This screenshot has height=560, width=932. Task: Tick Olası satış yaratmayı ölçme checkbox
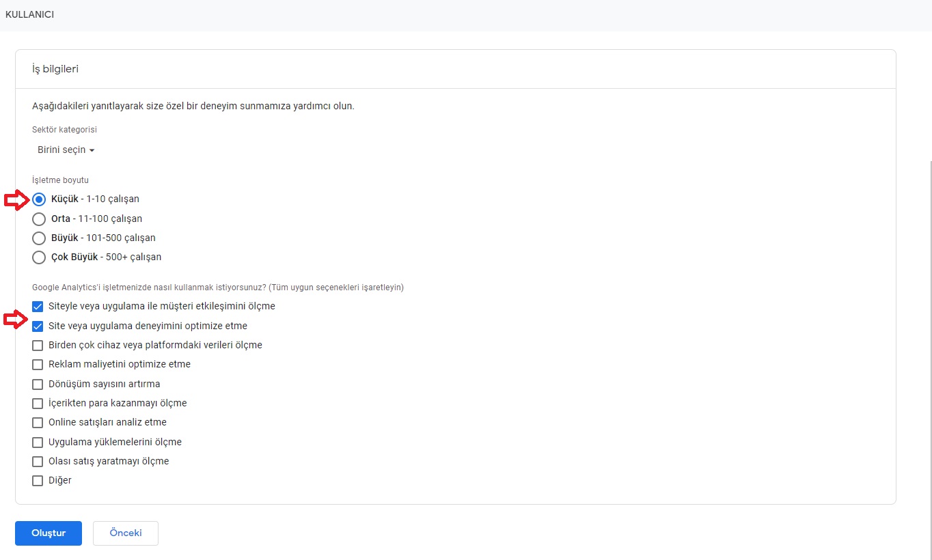pyautogui.click(x=38, y=462)
